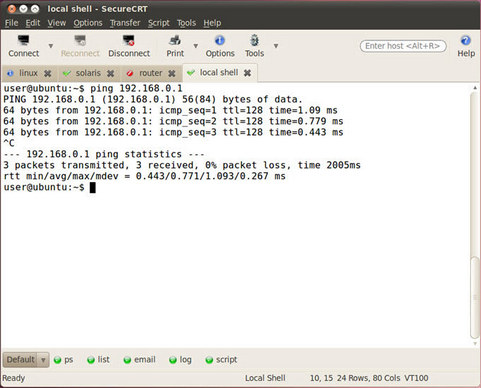The image size is (481, 388).
Task: Click the icmp_seq=2 ping reply line
Action: coord(173,121)
